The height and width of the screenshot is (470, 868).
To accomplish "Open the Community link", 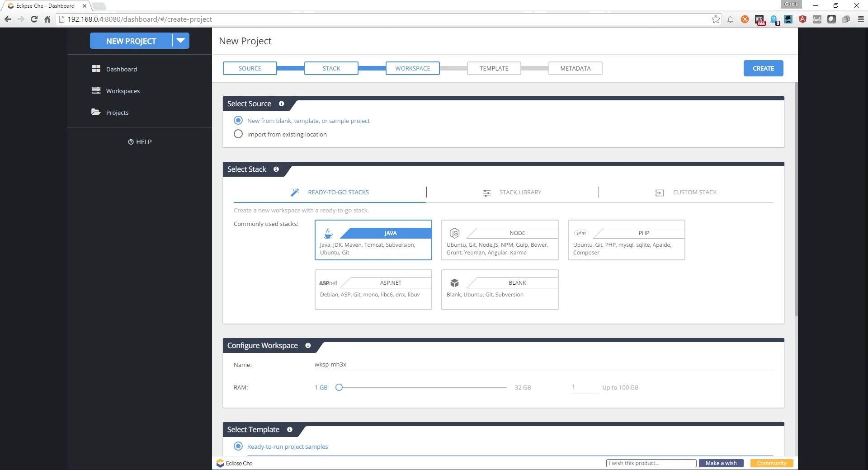I will (x=772, y=463).
